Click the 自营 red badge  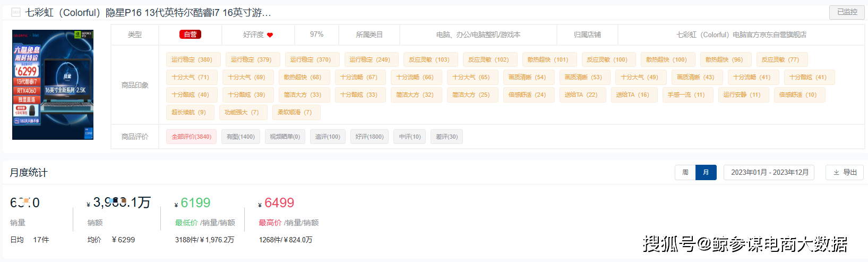pyautogui.click(x=190, y=35)
